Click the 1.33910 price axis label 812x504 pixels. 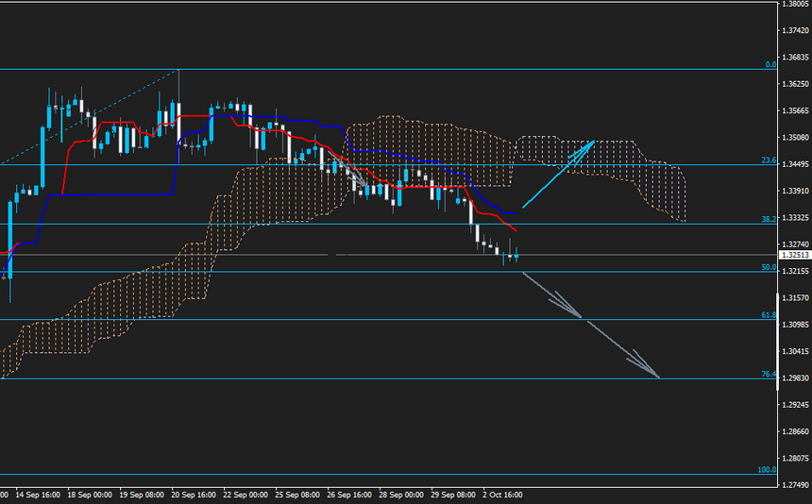[x=795, y=191]
